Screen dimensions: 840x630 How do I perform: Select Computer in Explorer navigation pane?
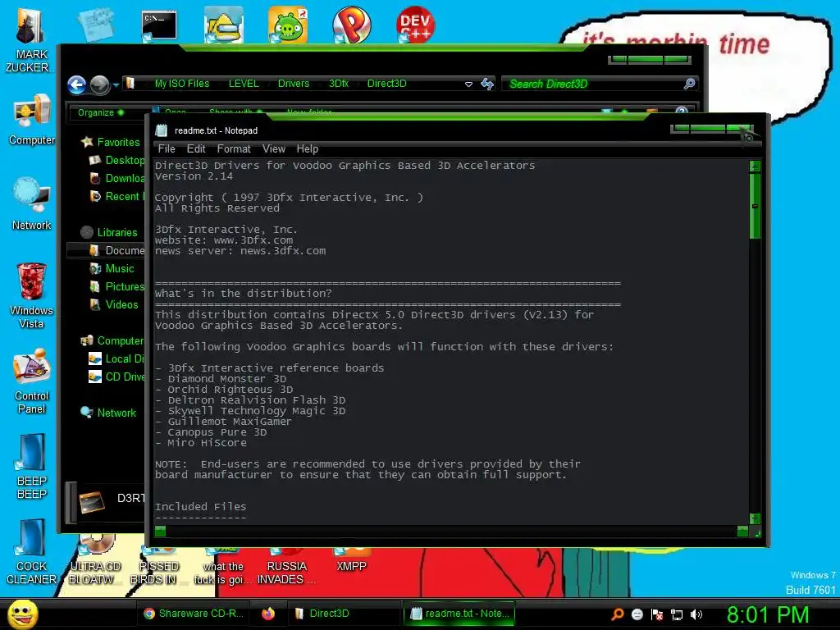pyautogui.click(x=112, y=340)
